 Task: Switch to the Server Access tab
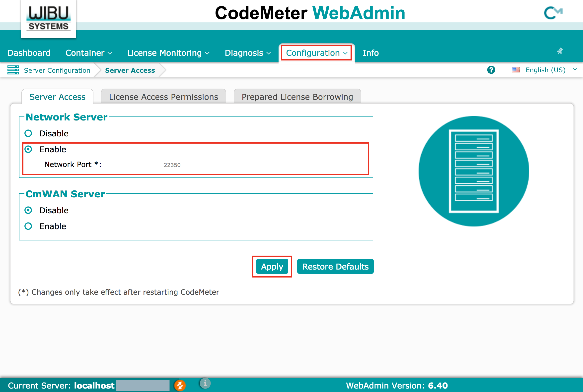point(58,97)
